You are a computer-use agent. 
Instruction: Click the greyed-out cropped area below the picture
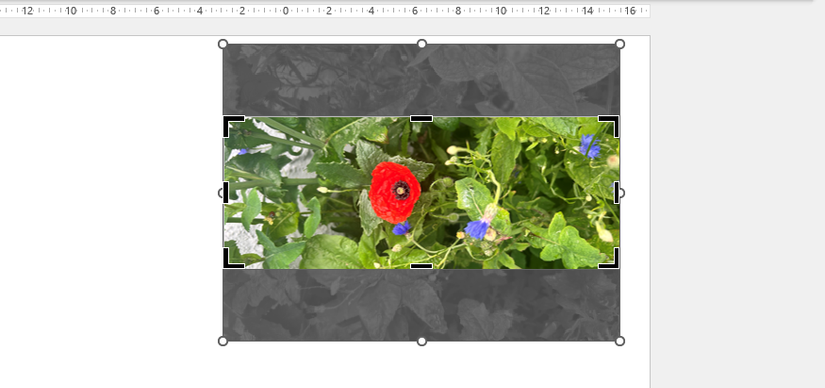pos(421,305)
